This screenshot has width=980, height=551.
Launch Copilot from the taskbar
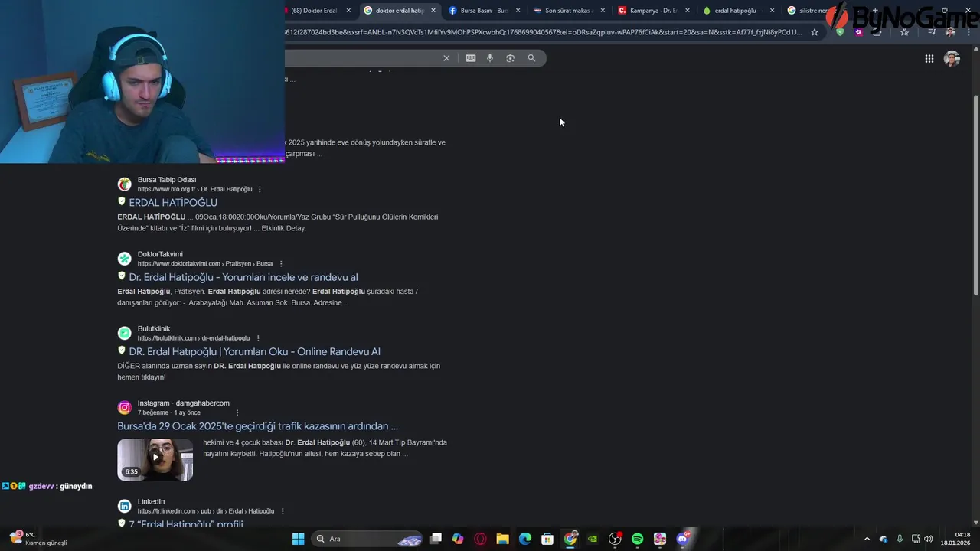458,539
